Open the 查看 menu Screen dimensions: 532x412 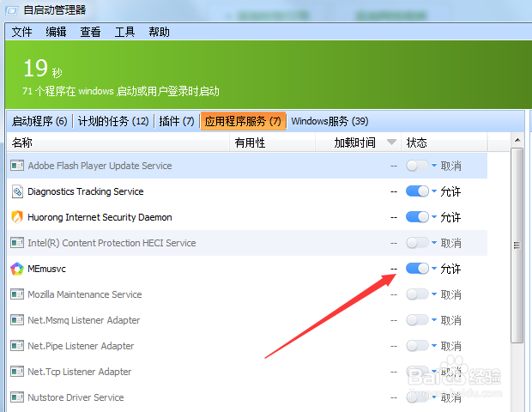coord(90,33)
